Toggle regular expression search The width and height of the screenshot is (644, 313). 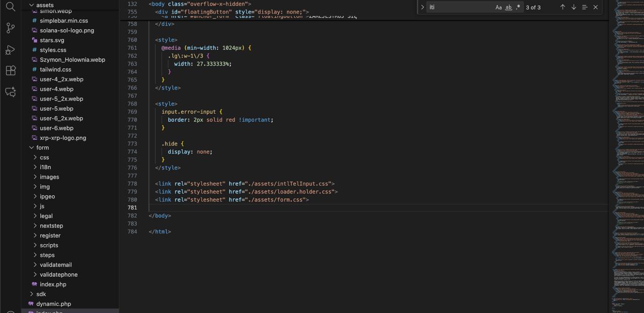pyautogui.click(x=518, y=7)
